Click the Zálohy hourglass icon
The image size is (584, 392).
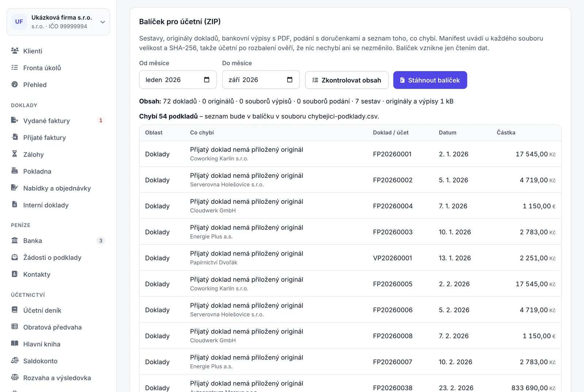(x=15, y=154)
